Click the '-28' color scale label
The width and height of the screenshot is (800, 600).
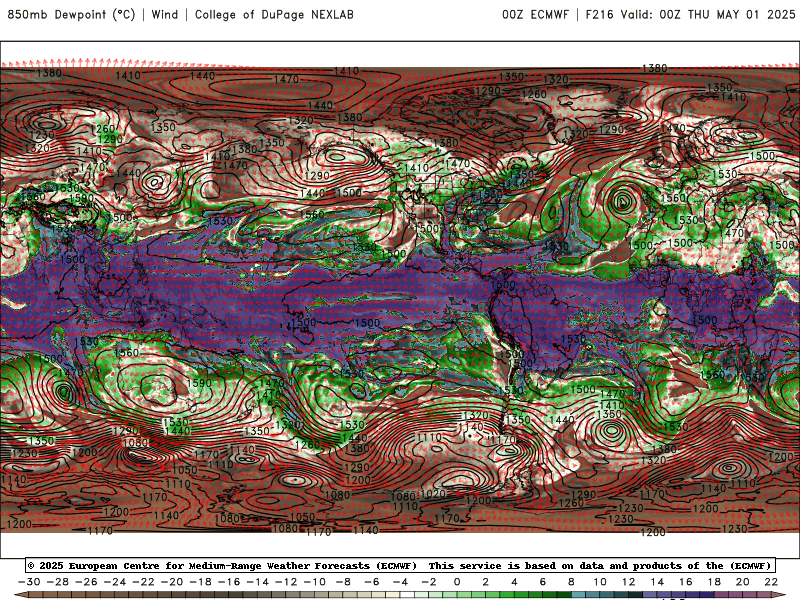58,582
